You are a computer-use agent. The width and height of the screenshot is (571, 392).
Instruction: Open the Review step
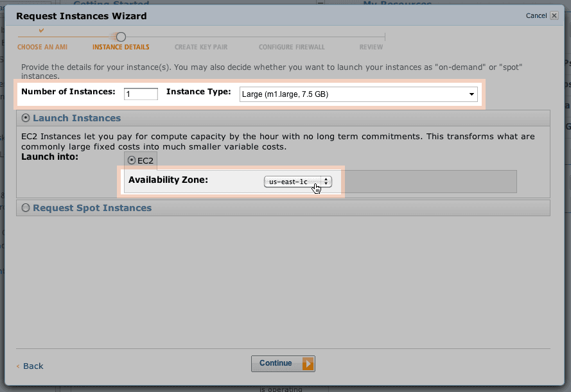coord(371,47)
